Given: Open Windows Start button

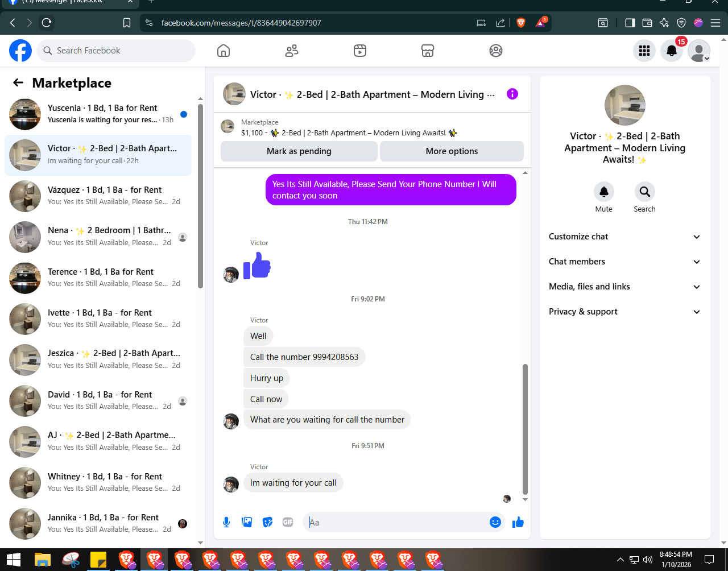Looking at the screenshot, I should [14, 560].
